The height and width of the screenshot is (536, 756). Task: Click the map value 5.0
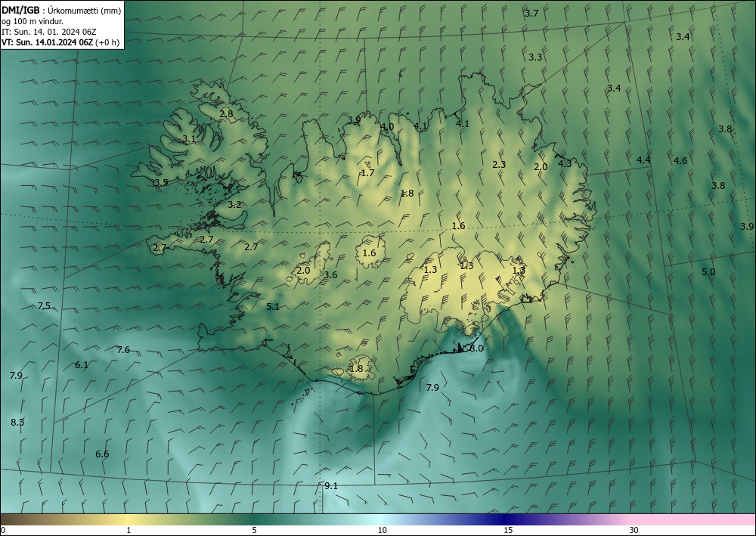point(708,272)
